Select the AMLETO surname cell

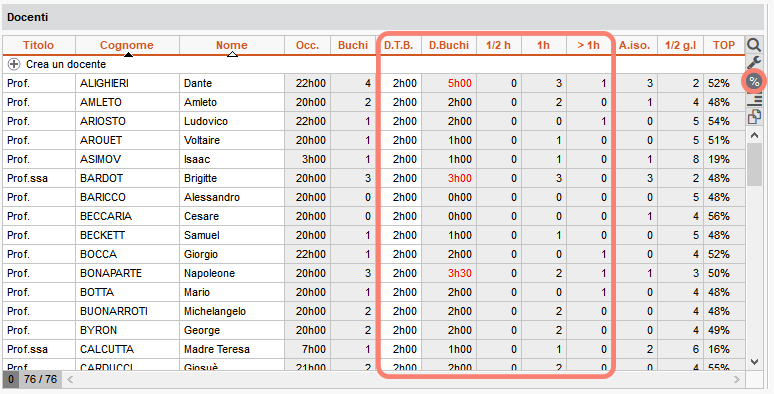coord(127,102)
